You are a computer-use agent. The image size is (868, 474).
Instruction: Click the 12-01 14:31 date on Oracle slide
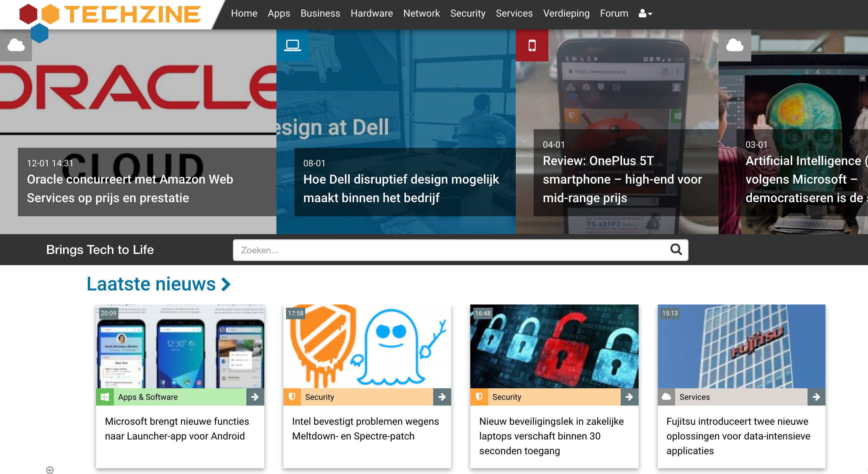pos(50,163)
